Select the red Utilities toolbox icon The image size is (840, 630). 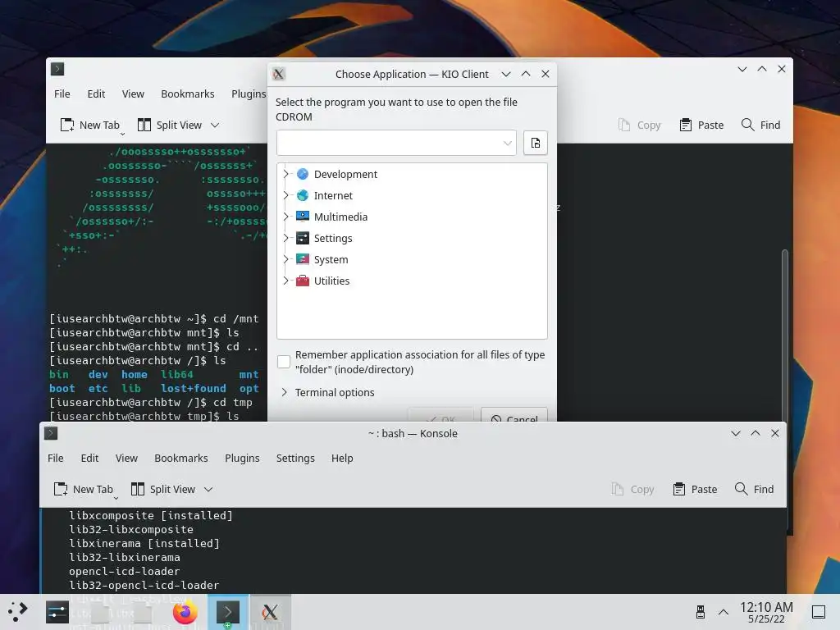pos(303,281)
